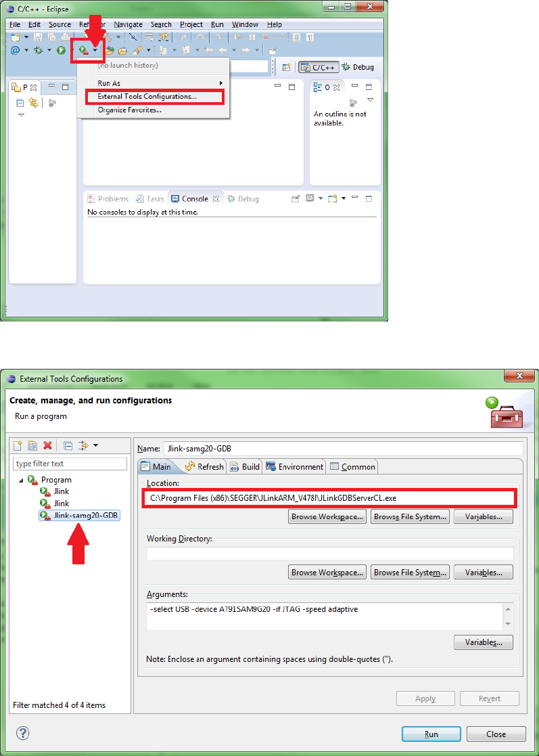Select Jlink-samg20-GDB configuration
The height and width of the screenshot is (756, 539).
[80, 516]
